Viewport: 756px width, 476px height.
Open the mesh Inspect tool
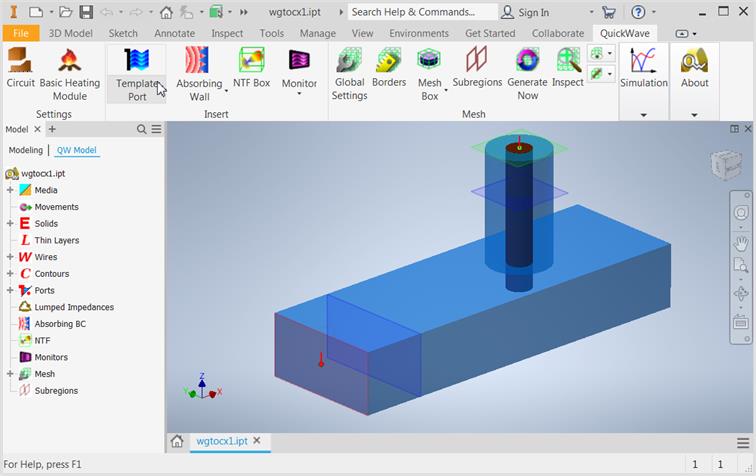tap(567, 68)
